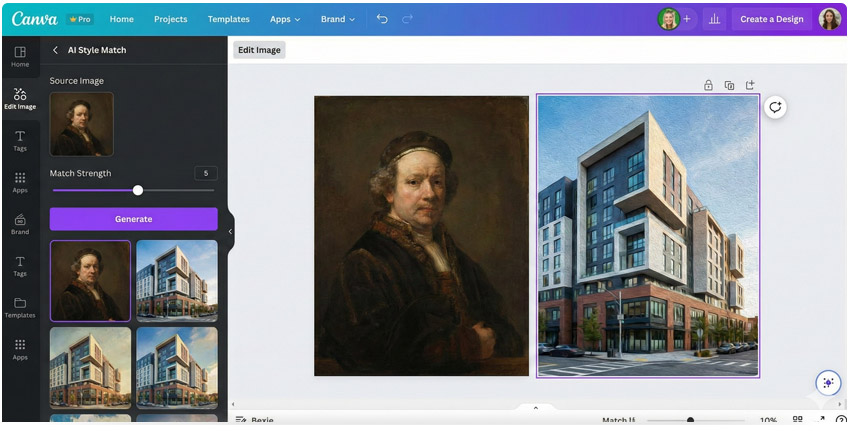Expand the Brand dropdown in the top navigation
The height and width of the screenshot is (431, 850).
coord(338,19)
